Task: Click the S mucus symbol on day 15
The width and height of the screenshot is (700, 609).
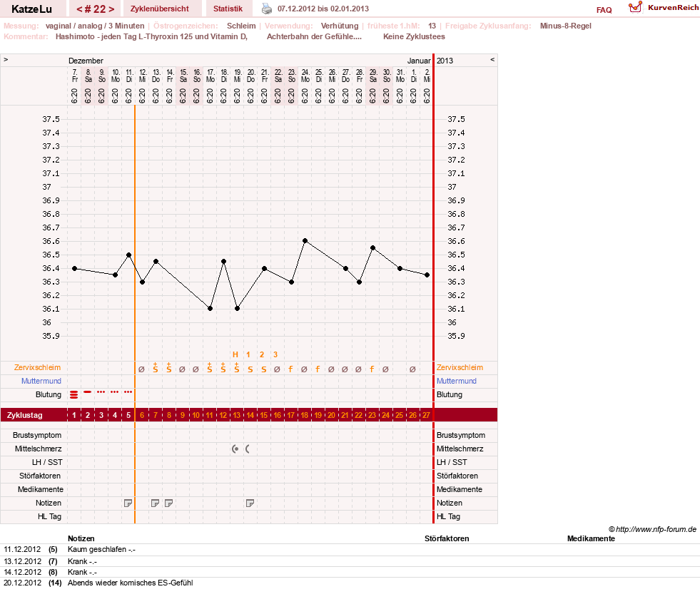Action: click(x=264, y=369)
